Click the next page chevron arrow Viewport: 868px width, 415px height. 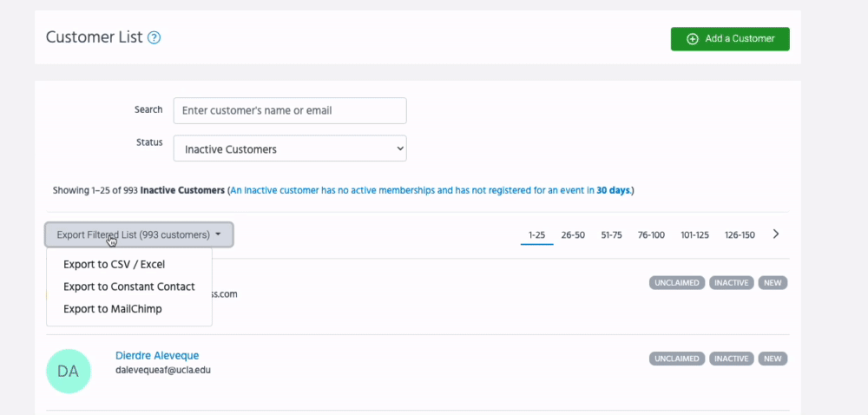click(x=776, y=234)
